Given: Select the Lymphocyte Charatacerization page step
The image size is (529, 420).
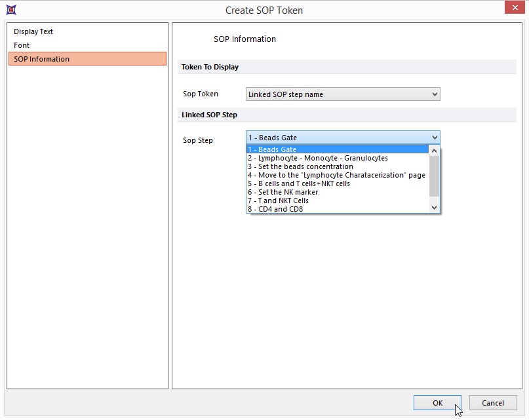Looking at the screenshot, I should tap(336, 175).
